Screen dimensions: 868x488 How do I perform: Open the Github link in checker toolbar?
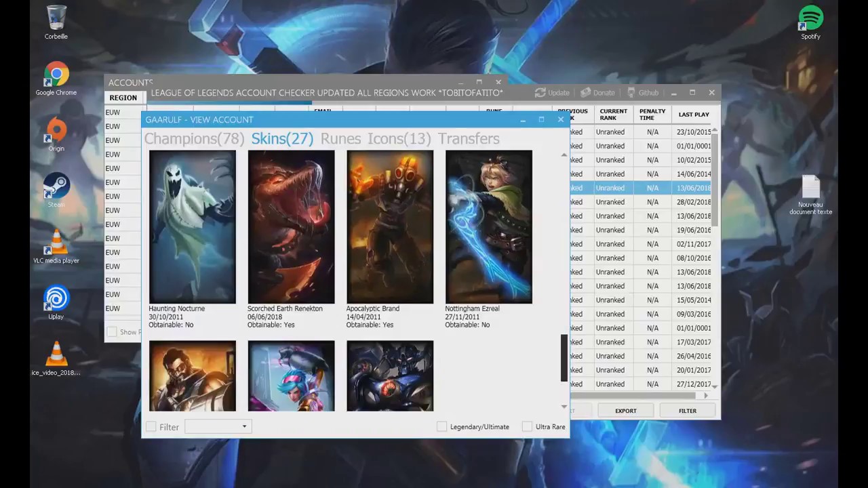coord(642,93)
